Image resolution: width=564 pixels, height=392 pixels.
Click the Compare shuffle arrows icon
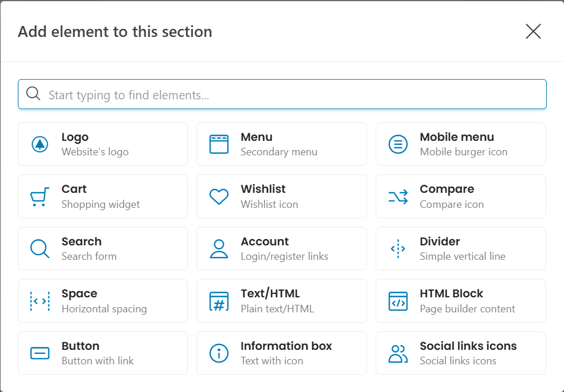pyautogui.click(x=398, y=197)
